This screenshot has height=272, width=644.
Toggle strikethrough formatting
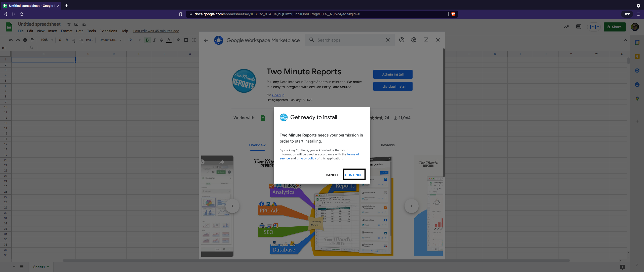[162, 40]
